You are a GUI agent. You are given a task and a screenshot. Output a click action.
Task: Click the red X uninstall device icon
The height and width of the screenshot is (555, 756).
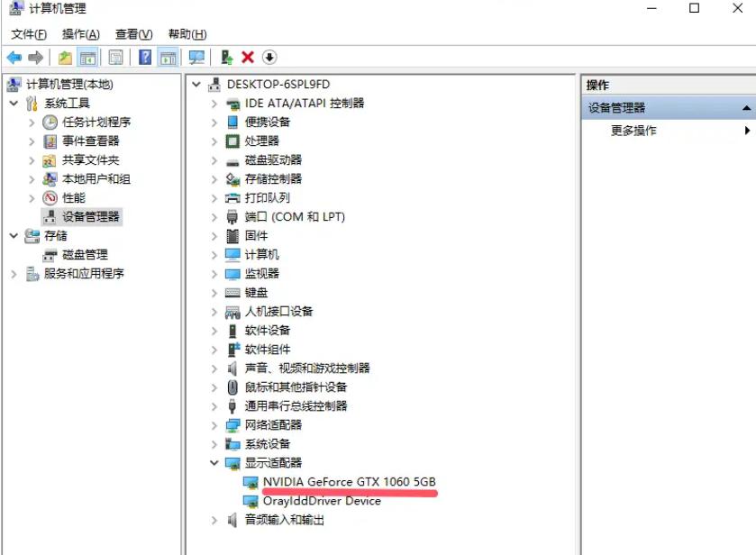coord(248,58)
